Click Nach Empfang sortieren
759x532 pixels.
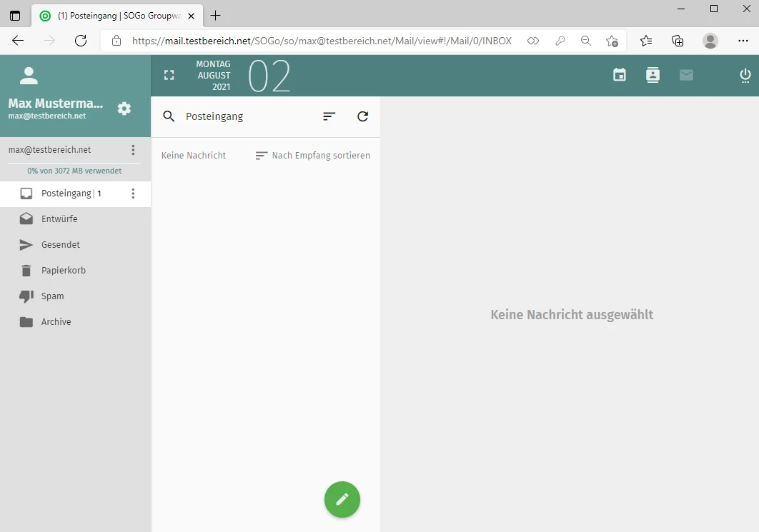(x=313, y=156)
